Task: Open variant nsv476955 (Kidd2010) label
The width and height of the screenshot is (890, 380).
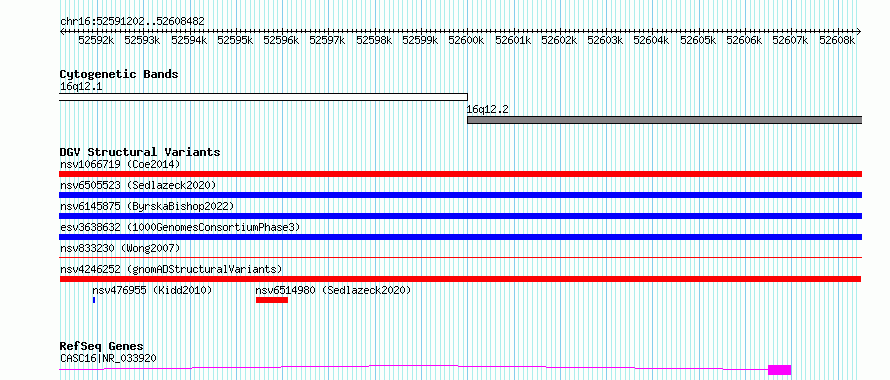Action: point(152,291)
